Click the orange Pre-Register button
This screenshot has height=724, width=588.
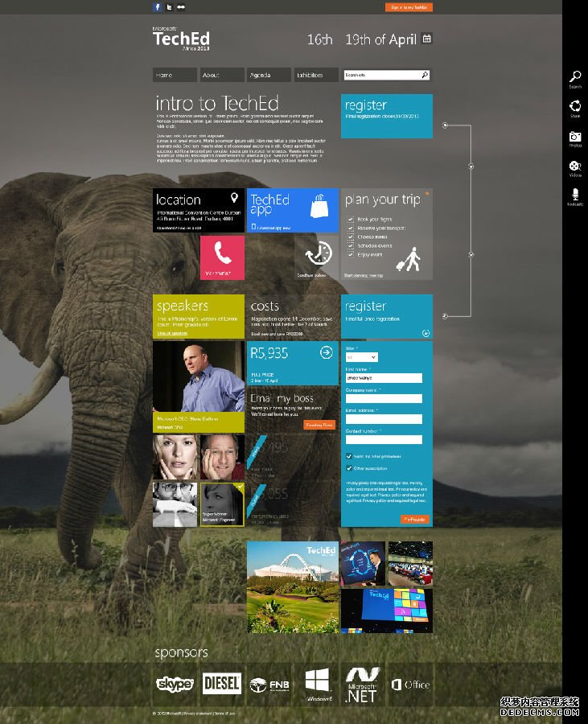[x=415, y=520]
